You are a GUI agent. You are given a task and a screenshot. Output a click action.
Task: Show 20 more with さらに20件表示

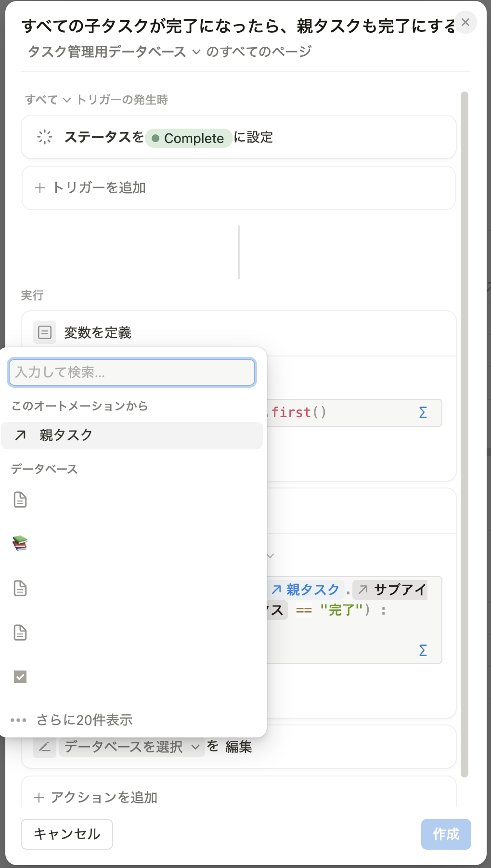(132, 720)
